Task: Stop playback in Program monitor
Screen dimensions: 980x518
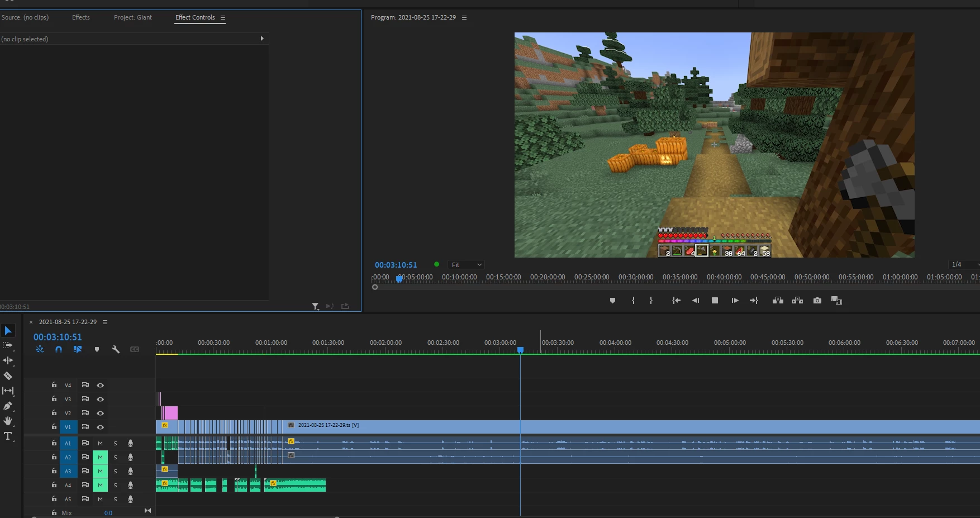Action: click(715, 301)
